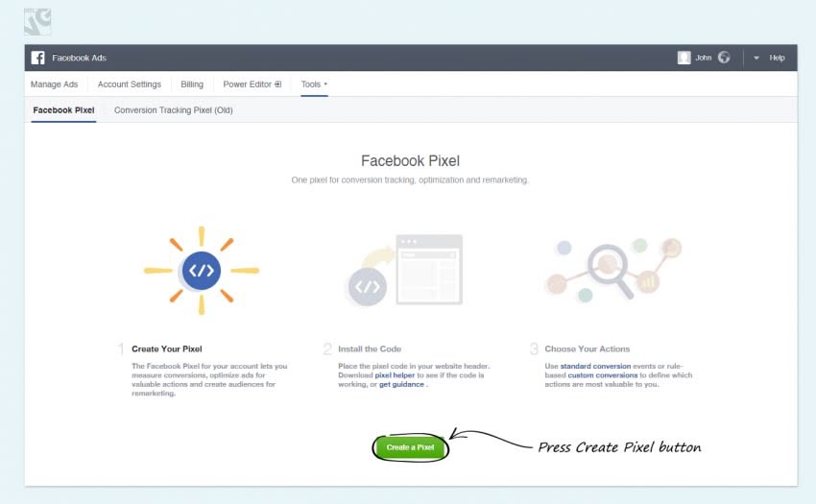Open the Help link
This screenshot has width=816, height=504.
pyautogui.click(x=777, y=58)
